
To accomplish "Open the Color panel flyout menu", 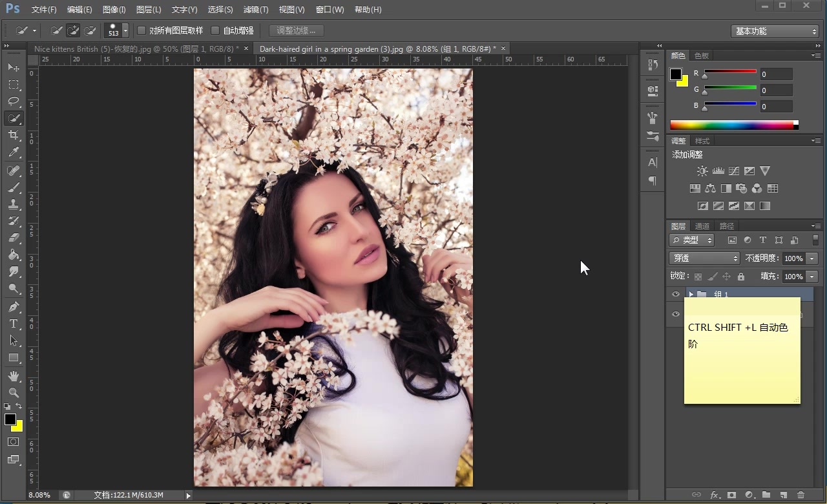I will coord(815,56).
